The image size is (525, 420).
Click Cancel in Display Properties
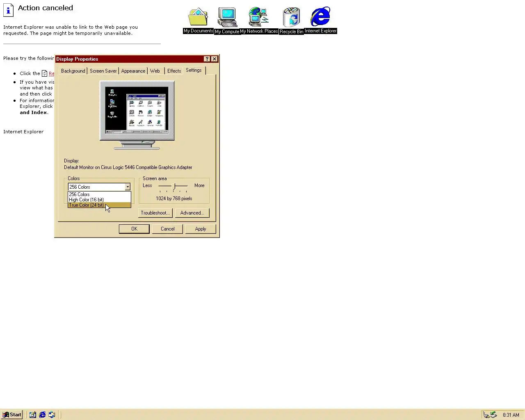[x=167, y=229]
